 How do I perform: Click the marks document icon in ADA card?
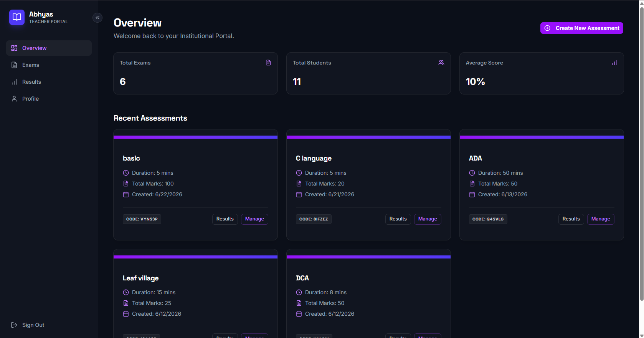pyautogui.click(x=472, y=184)
